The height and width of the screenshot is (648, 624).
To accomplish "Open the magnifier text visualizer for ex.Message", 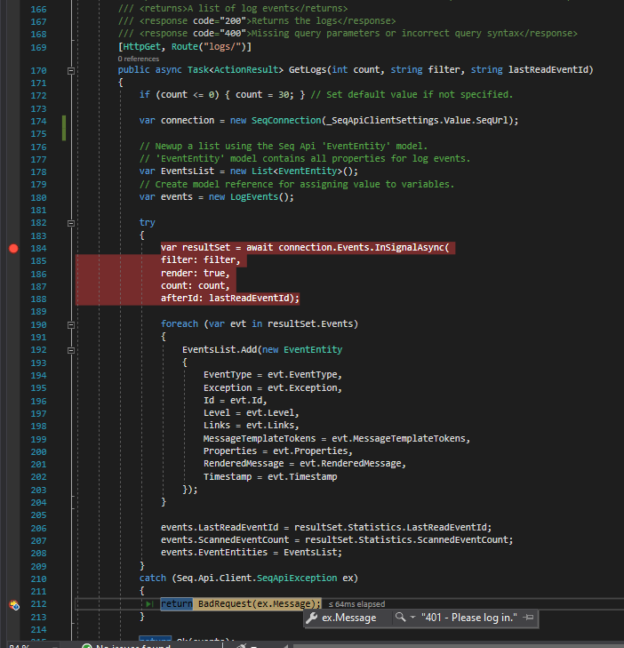I will pyautogui.click(x=400, y=617).
